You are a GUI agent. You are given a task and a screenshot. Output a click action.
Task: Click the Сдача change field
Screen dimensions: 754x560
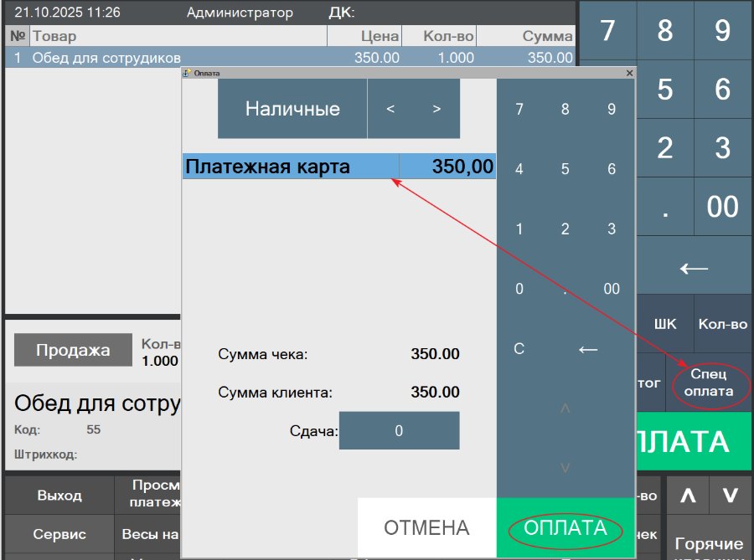(399, 430)
